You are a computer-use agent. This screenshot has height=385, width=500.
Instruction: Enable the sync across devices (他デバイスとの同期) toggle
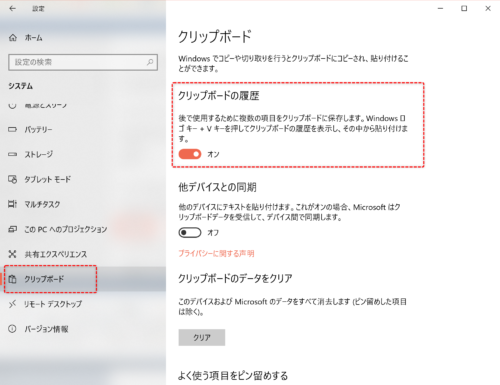click(190, 232)
